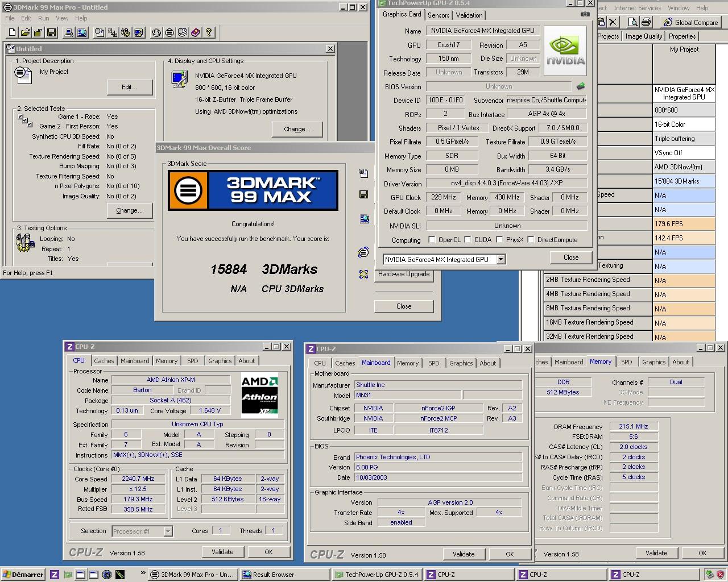This screenshot has height=582, width=728.
Task: Click the Hardware Upgrade button
Action: (x=404, y=274)
